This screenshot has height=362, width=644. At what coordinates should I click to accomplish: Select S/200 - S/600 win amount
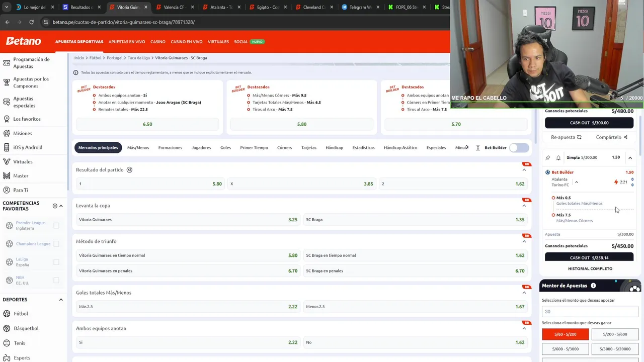point(615,334)
